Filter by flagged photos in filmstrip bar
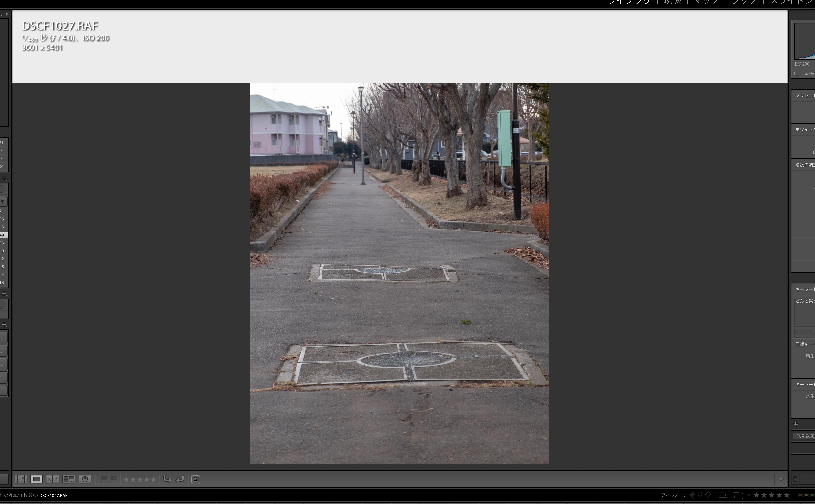 click(693, 495)
